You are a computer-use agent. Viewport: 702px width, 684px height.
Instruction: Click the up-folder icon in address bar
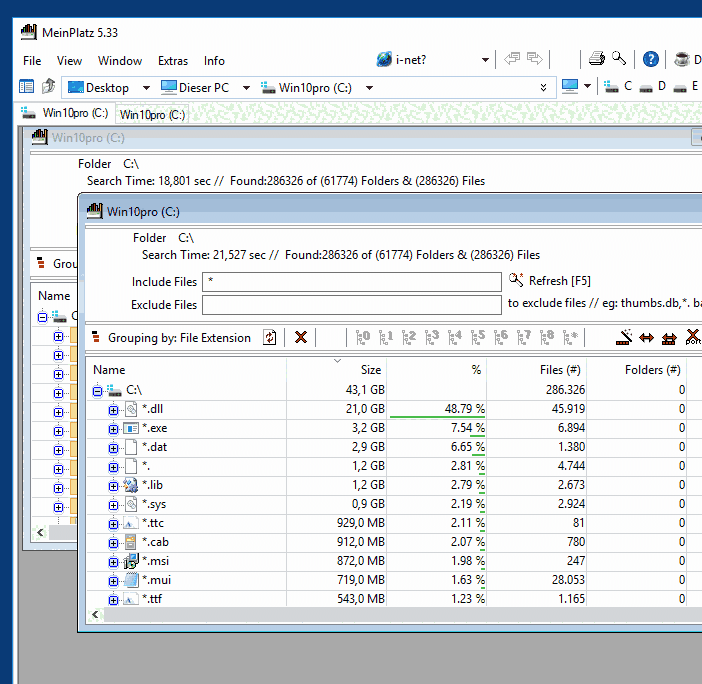(x=47, y=87)
